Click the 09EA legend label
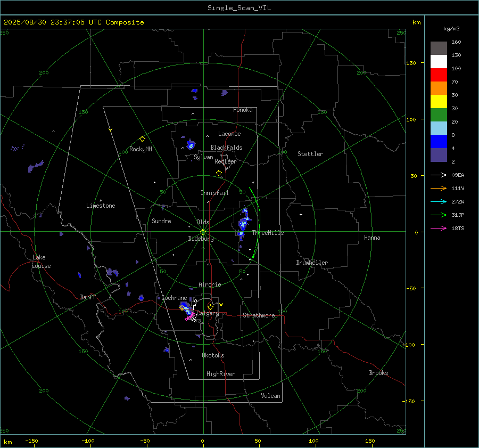Image resolution: width=479 pixels, height=448 pixels. point(458,175)
